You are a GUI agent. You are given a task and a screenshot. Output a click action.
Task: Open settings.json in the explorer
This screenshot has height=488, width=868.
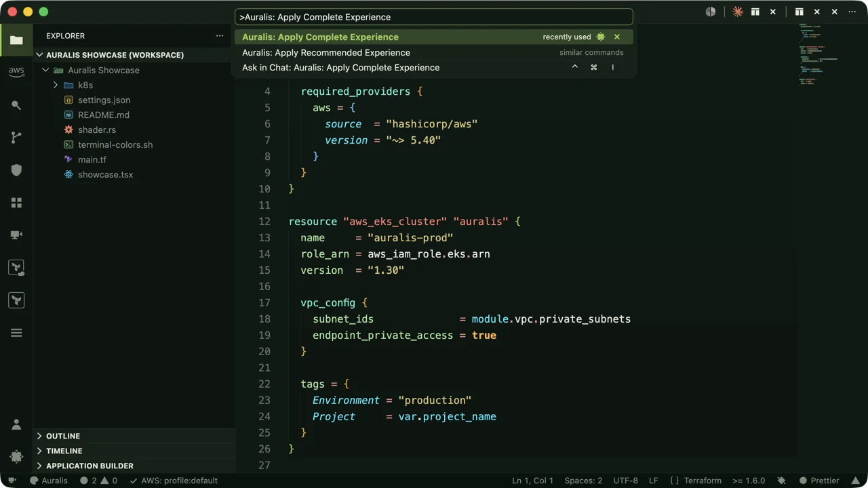134,100
